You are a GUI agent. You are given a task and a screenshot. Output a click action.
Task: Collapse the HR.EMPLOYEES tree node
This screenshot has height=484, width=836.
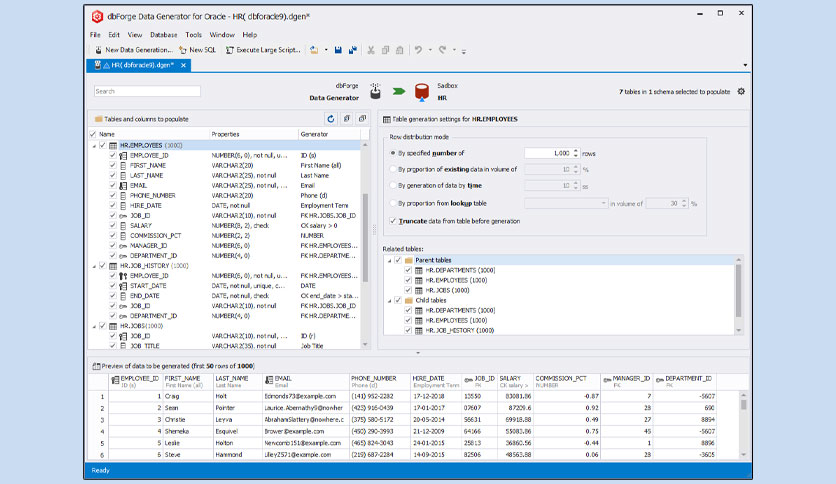[x=94, y=146]
